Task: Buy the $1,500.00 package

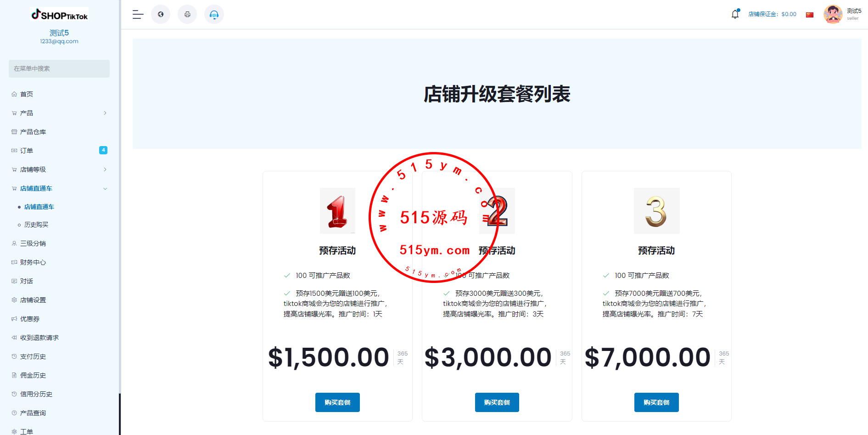Action: (x=337, y=402)
